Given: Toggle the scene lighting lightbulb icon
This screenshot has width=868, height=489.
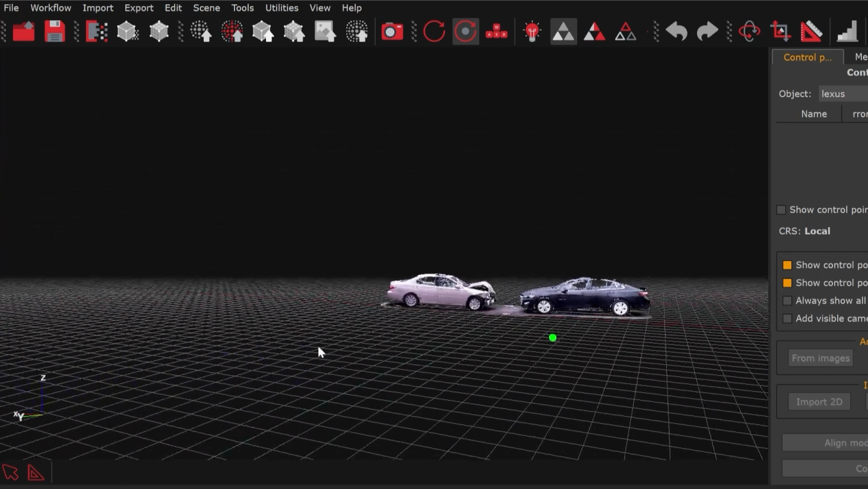Looking at the screenshot, I should tap(531, 31).
